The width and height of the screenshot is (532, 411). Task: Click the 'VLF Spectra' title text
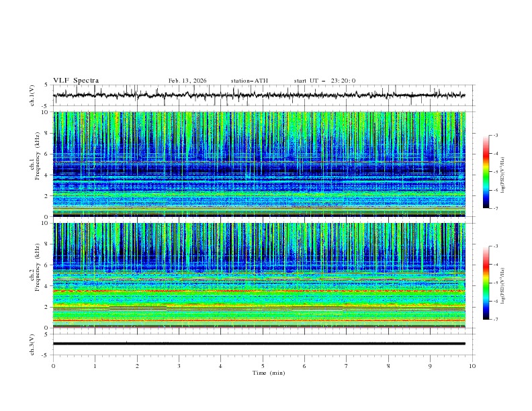(76, 81)
